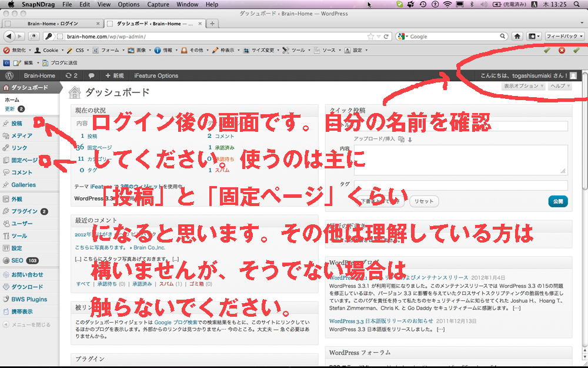The height and width of the screenshot is (368, 588).
Task: Go to browser home icon
Action: tap(517, 37)
